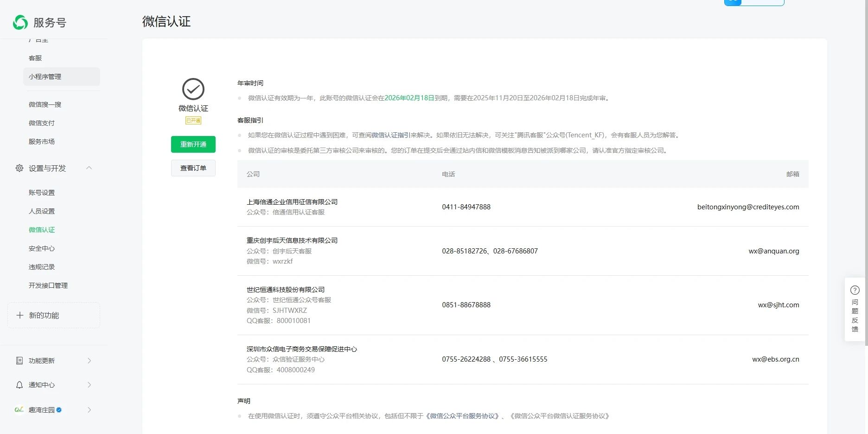Click the green 重新开通 button

point(193,144)
